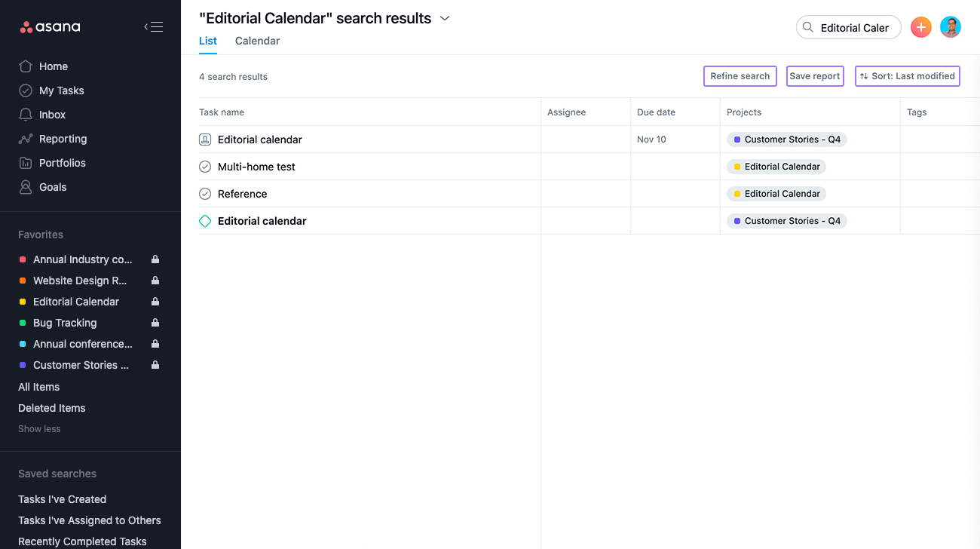Open the Website Design R... favorite project
Screen dimensions: 980x549
[80, 281]
